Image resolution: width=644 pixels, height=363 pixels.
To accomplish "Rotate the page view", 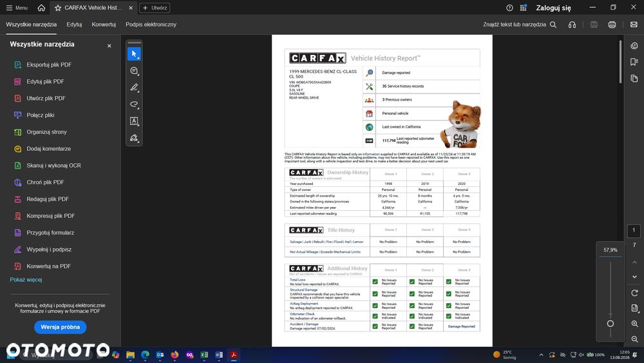I will (x=634, y=293).
